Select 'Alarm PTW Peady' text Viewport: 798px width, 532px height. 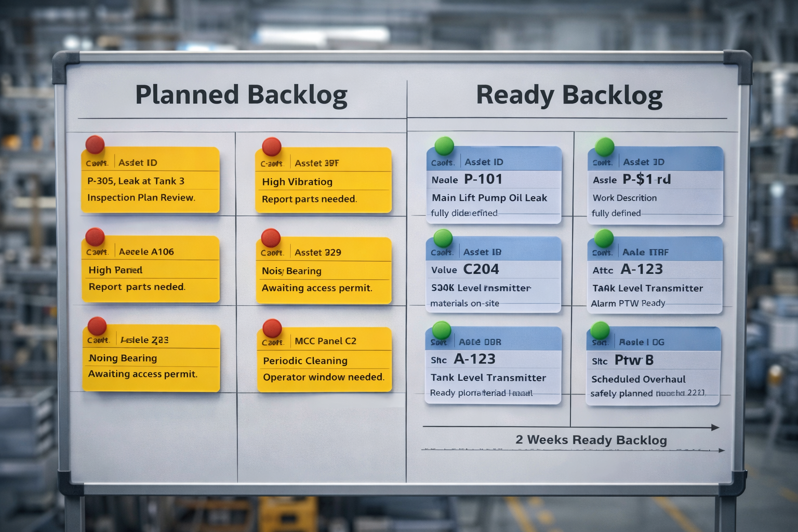tap(628, 303)
